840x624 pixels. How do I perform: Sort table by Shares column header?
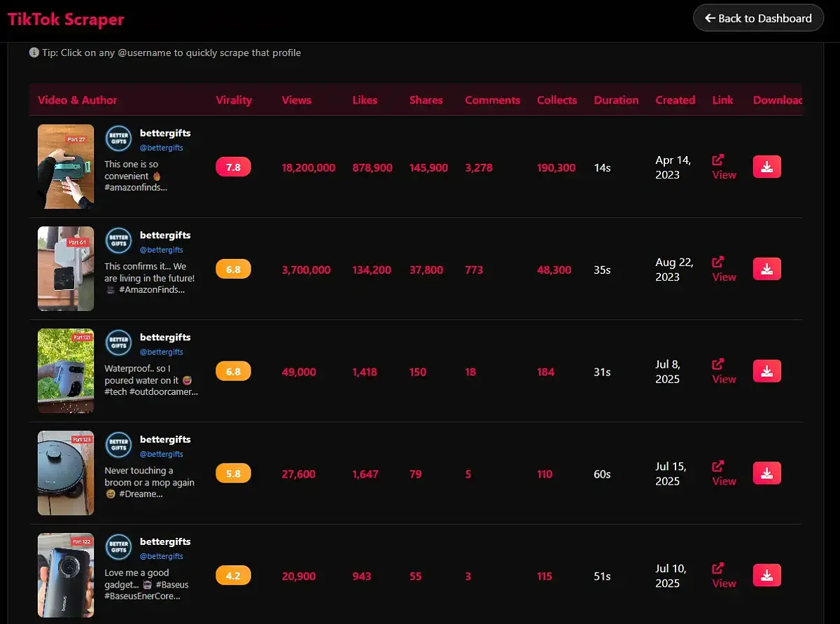click(x=426, y=100)
